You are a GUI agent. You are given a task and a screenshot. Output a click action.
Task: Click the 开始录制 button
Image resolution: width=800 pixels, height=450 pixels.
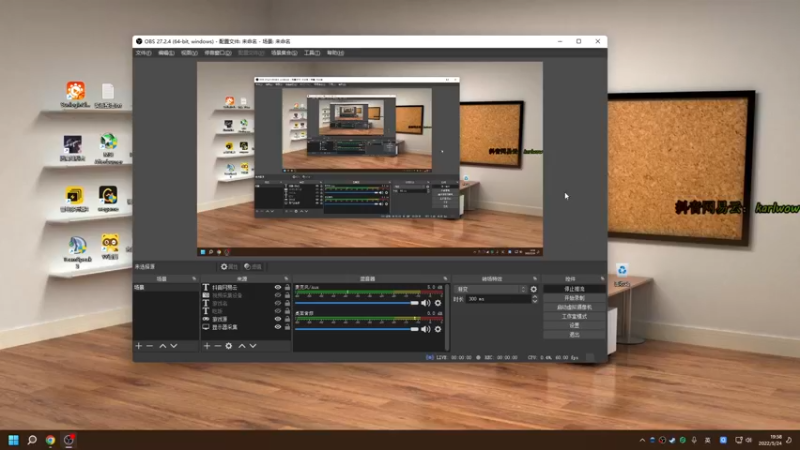574,298
